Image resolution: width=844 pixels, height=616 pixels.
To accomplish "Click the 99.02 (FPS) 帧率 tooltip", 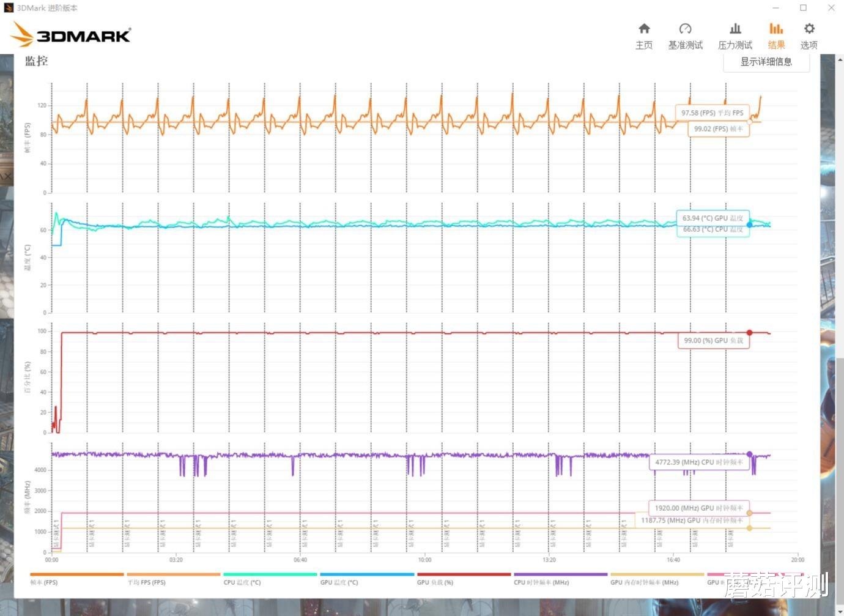I will coord(719,129).
